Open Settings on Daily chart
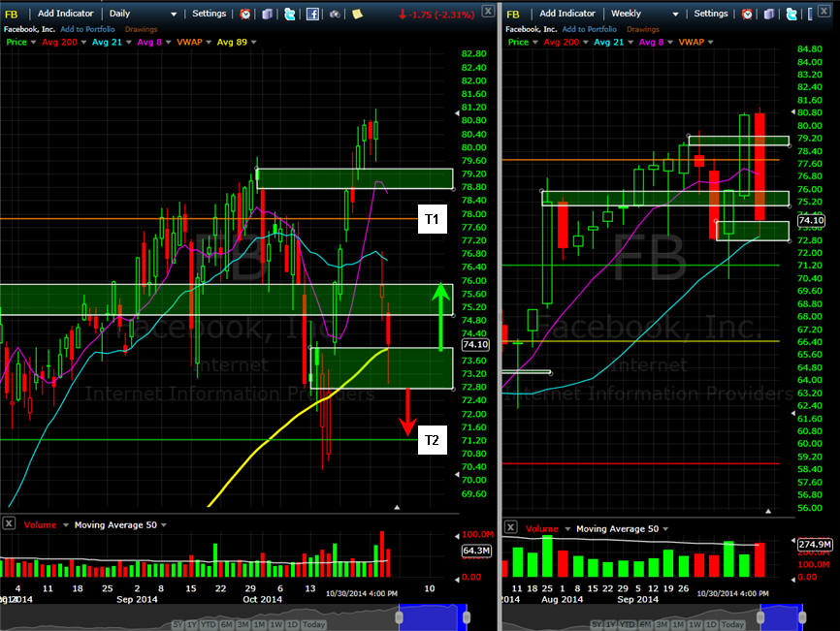840x631 pixels. (x=209, y=14)
